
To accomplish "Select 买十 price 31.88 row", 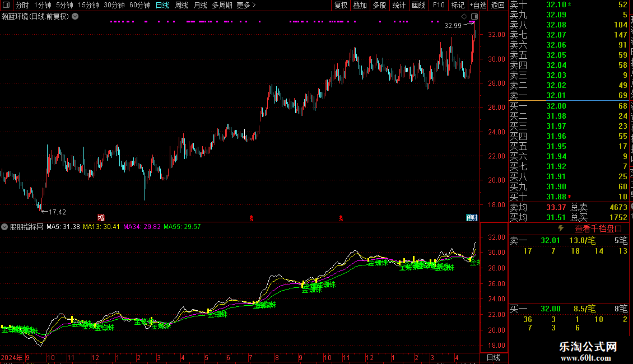I will click(x=569, y=197).
